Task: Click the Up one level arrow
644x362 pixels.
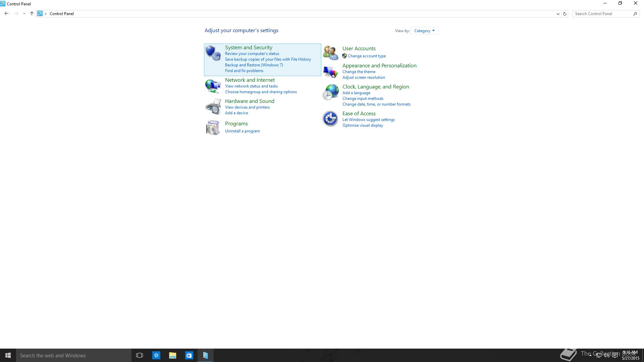Action: click(32, 14)
